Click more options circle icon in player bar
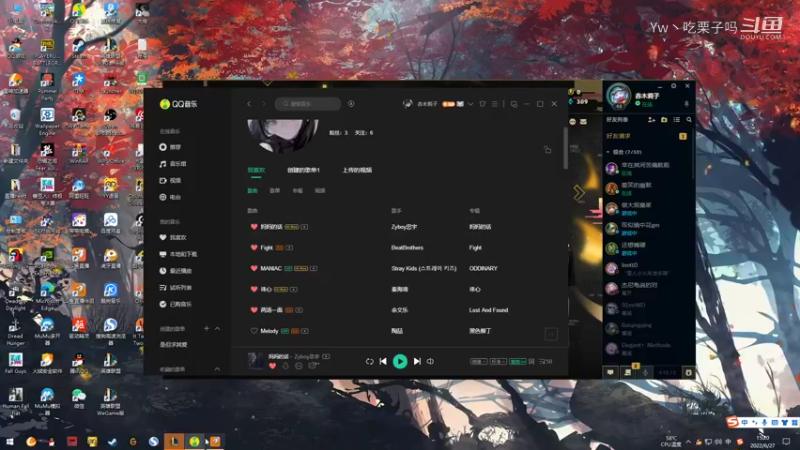 pyautogui.click(x=299, y=366)
